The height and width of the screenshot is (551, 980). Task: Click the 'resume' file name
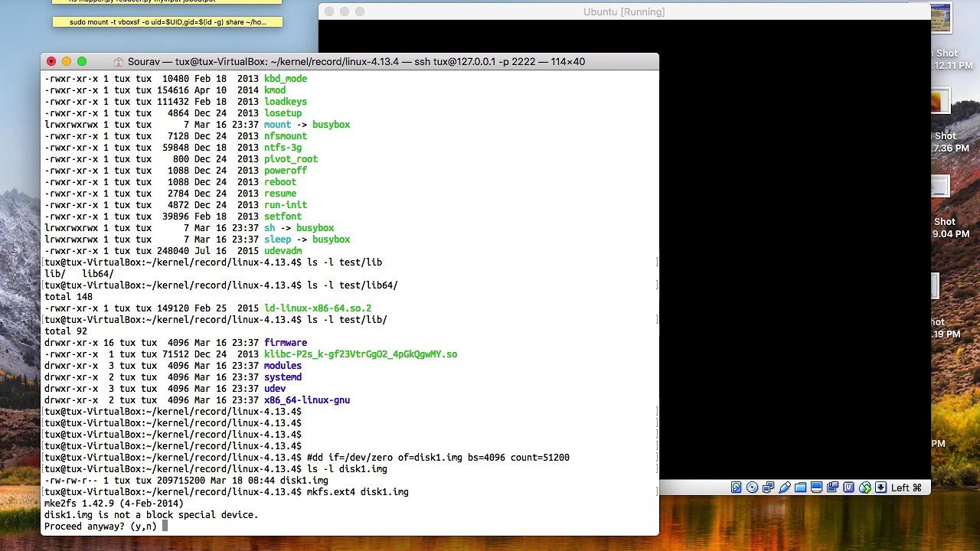point(280,194)
